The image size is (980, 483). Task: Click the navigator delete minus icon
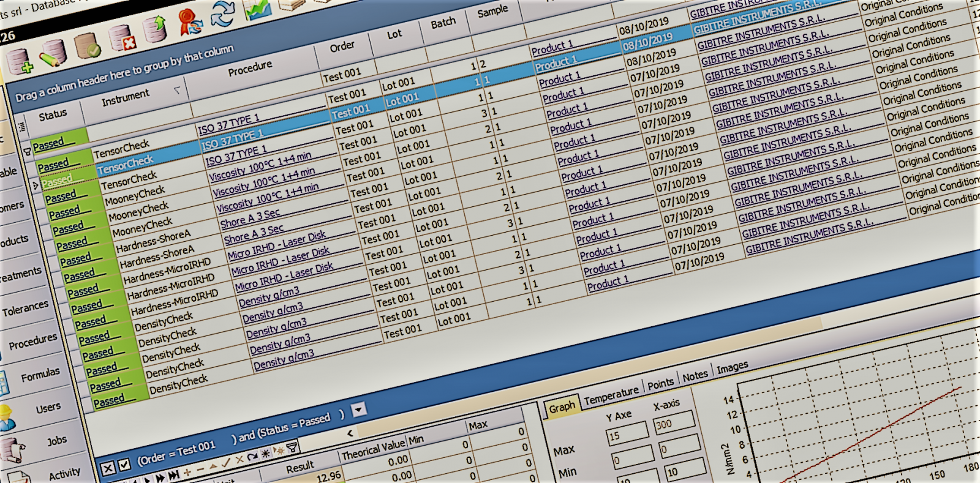(x=200, y=469)
